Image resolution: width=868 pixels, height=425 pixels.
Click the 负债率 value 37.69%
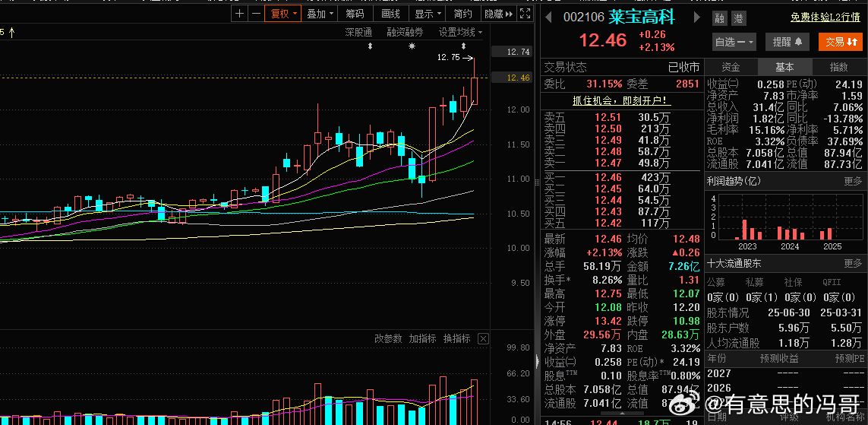coord(844,141)
